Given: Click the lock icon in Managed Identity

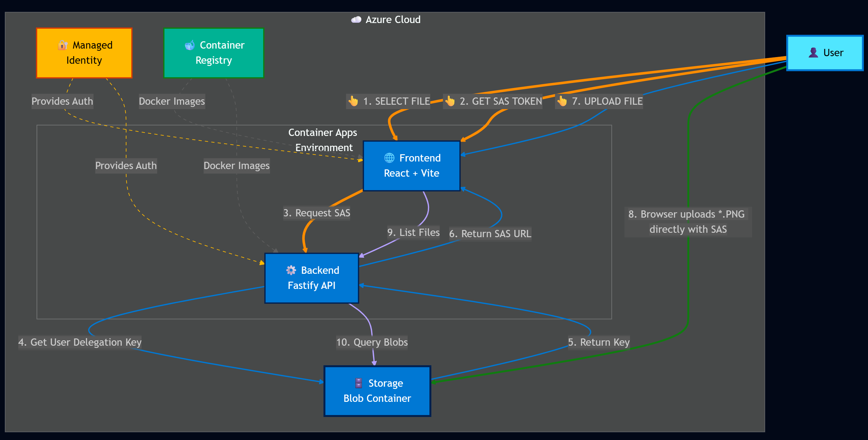Looking at the screenshot, I should (x=62, y=45).
